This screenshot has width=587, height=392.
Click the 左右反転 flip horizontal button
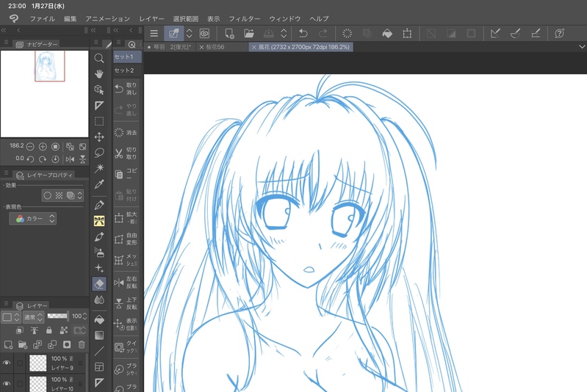pyautogui.click(x=126, y=283)
